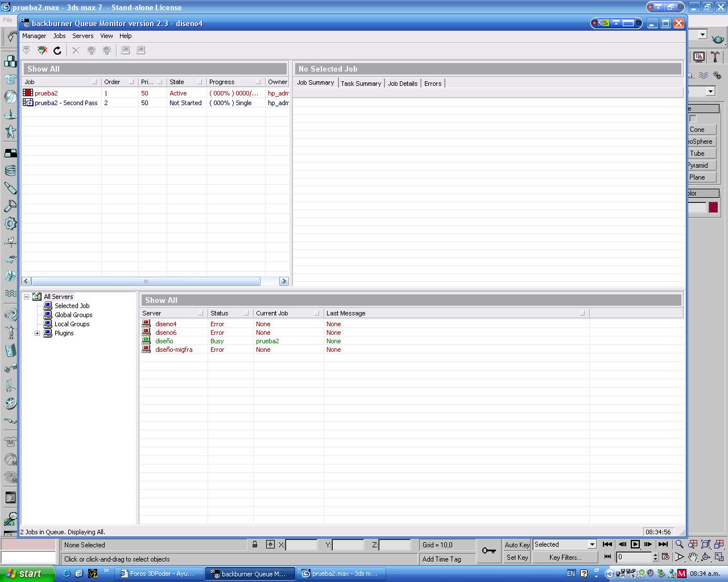Click the crimson object color swatch

(713, 207)
